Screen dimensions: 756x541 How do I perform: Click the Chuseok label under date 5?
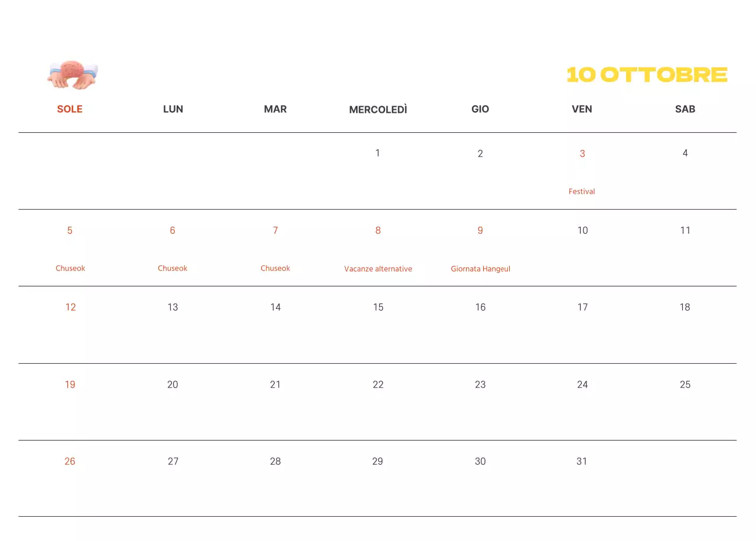click(x=70, y=268)
